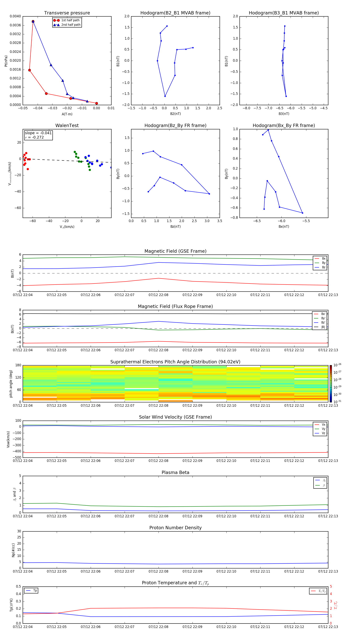Click 'Hodogram(B2_B1 MVAB frame)' title

coord(175,13)
